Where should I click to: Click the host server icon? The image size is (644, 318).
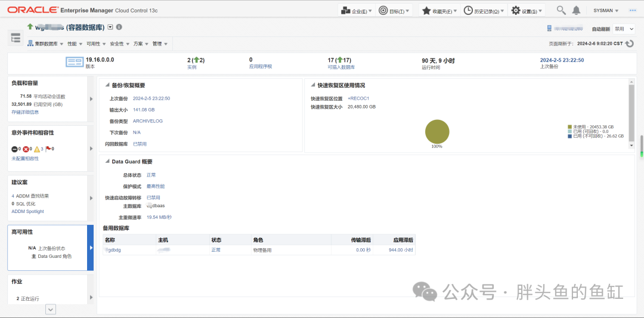tap(549, 29)
